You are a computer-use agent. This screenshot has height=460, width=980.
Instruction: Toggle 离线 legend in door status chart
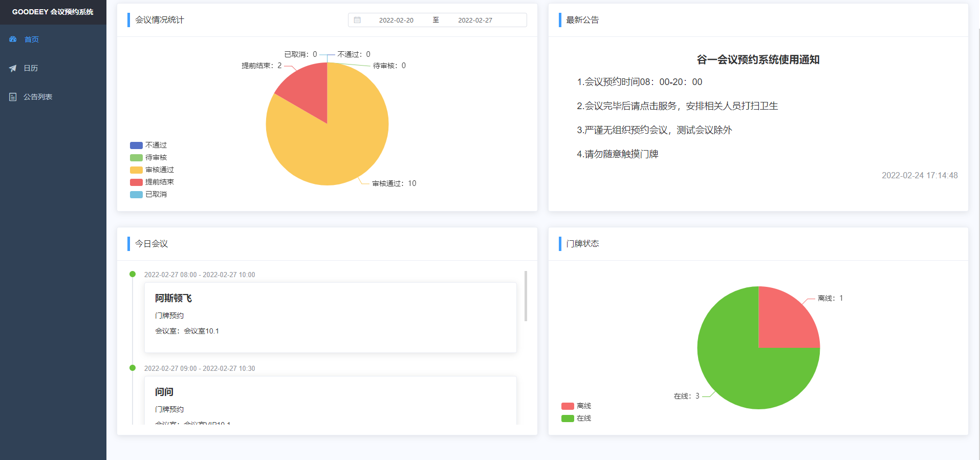pyautogui.click(x=576, y=406)
